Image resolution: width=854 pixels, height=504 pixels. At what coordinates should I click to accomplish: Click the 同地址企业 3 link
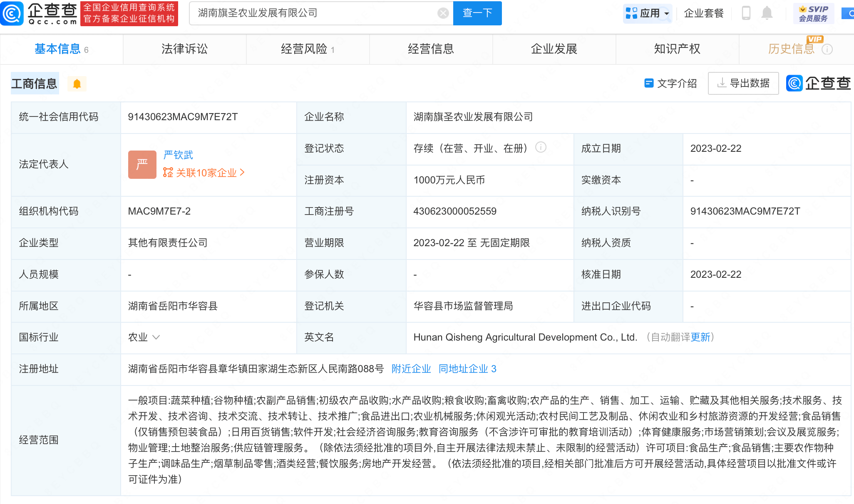pyautogui.click(x=467, y=369)
